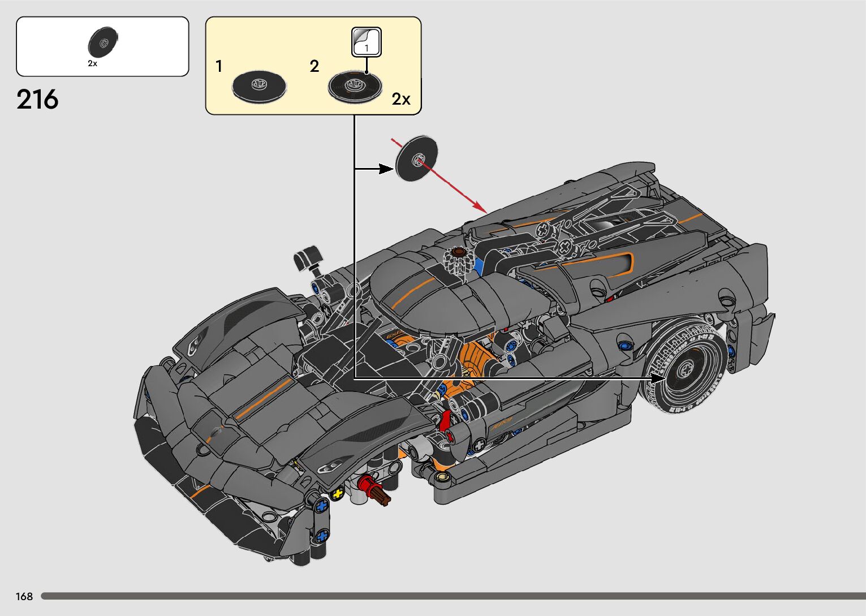866x616 pixels.
Task: Click the sub-step 1 plain black disc
Action: click(259, 87)
